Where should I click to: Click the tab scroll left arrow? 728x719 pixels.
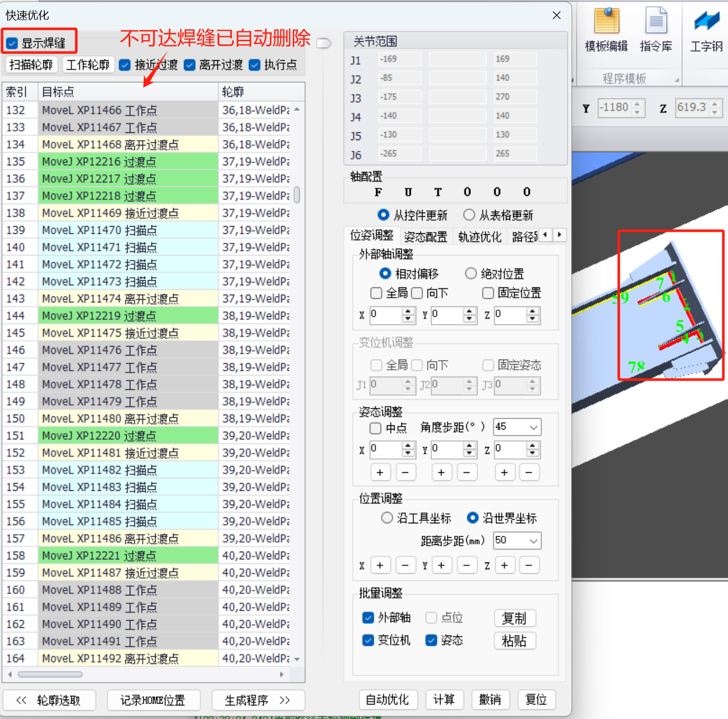tap(545, 235)
